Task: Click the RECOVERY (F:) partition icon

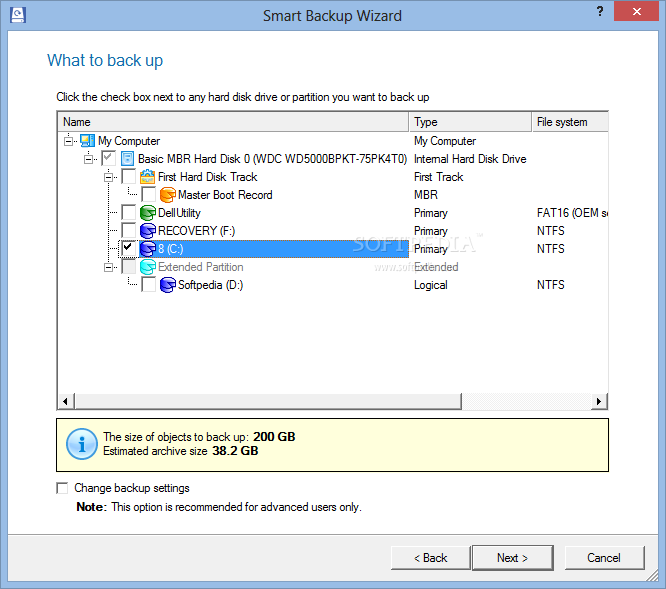Action: click(x=147, y=231)
